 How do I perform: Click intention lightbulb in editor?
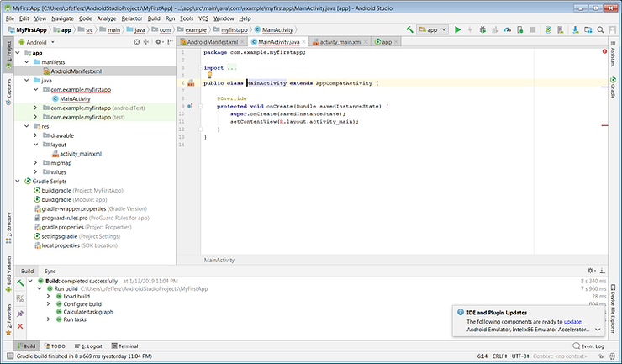(209, 75)
